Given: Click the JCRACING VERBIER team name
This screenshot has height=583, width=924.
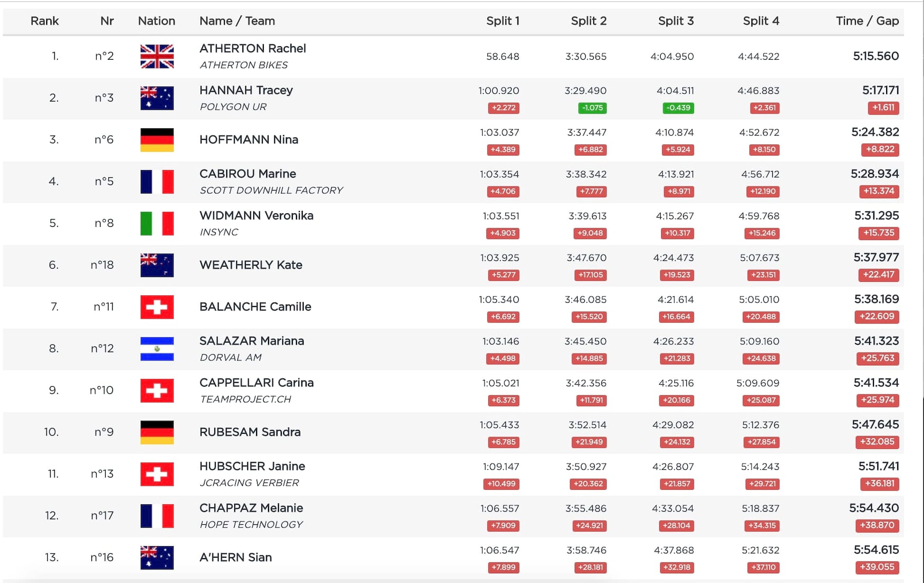Looking at the screenshot, I should (249, 483).
